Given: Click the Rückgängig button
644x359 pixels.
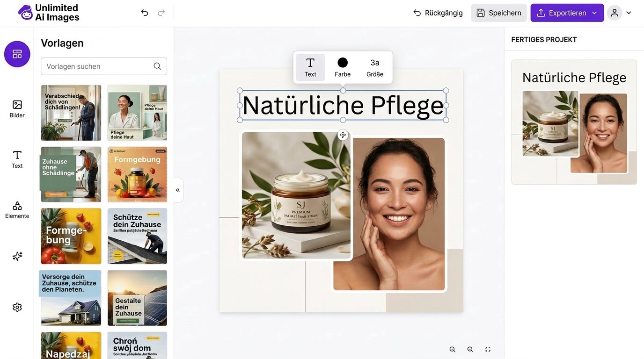Looking at the screenshot, I should click(x=438, y=13).
